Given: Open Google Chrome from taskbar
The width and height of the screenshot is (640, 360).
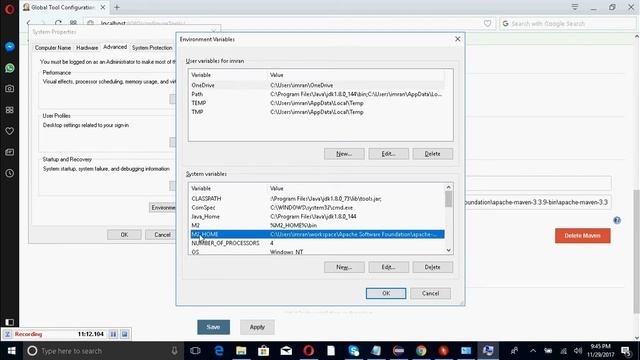Looking at the screenshot, I should coord(421,351).
